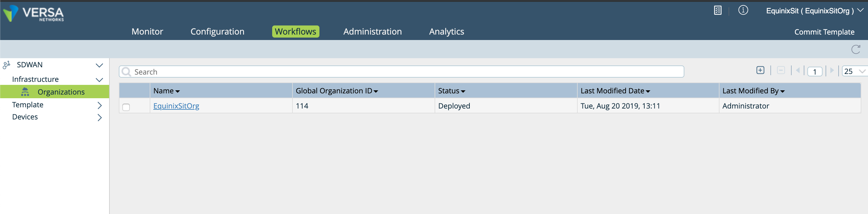Select Infrastructure in the sidebar
The height and width of the screenshot is (214, 868).
pos(35,79)
